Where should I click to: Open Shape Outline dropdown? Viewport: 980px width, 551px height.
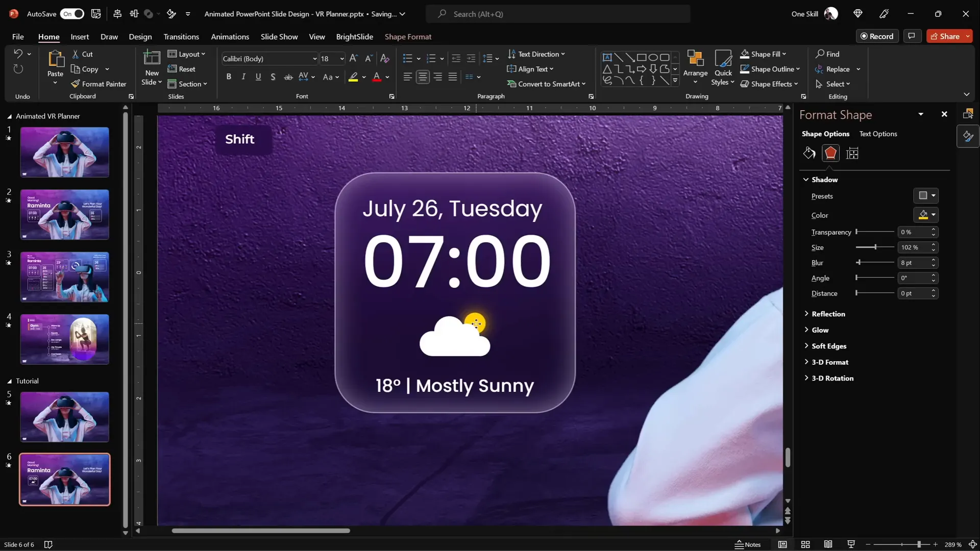coord(770,69)
